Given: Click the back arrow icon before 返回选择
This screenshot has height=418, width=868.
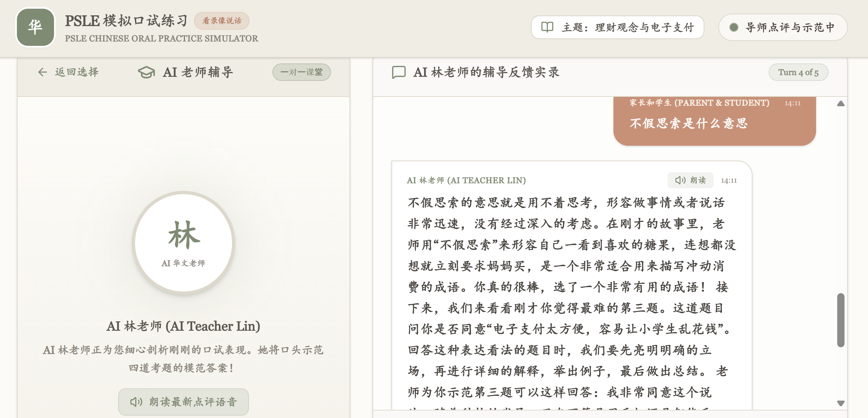Looking at the screenshot, I should click(43, 72).
